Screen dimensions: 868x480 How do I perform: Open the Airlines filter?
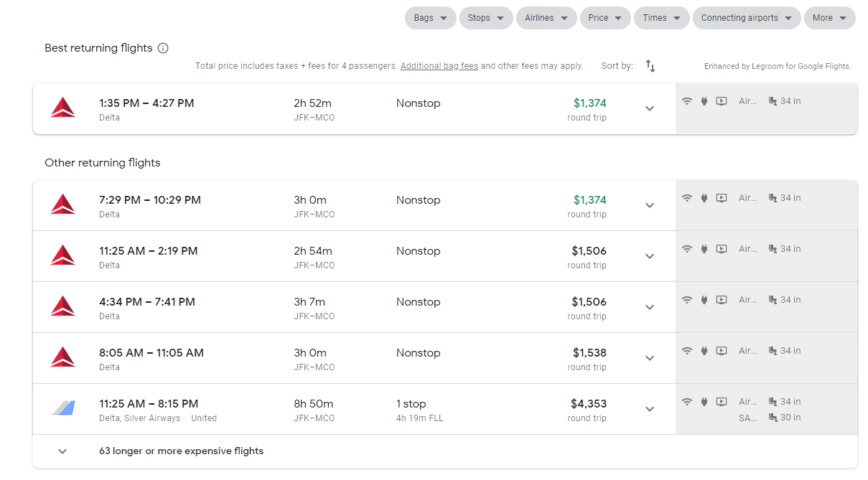pyautogui.click(x=546, y=18)
